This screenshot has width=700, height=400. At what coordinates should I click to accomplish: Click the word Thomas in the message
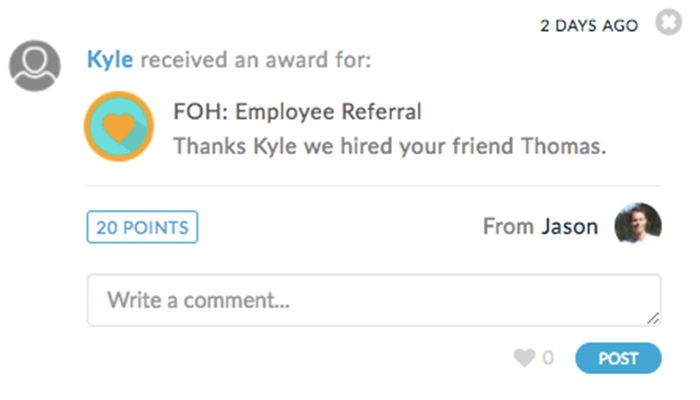[x=563, y=146]
